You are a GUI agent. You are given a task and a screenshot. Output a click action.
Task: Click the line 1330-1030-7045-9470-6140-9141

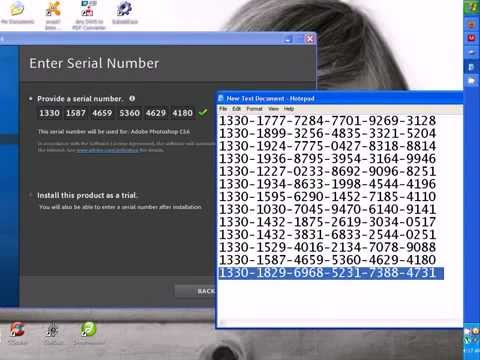pos(327,209)
